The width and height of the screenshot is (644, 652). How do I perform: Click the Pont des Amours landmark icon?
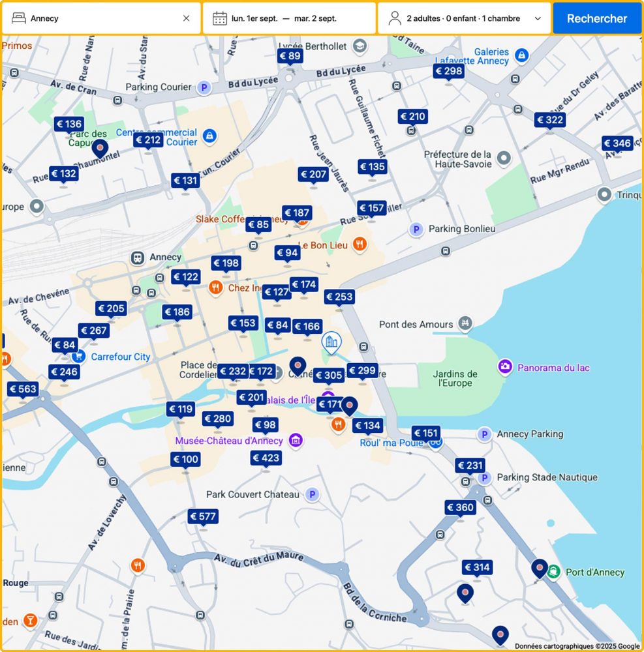(465, 323)
